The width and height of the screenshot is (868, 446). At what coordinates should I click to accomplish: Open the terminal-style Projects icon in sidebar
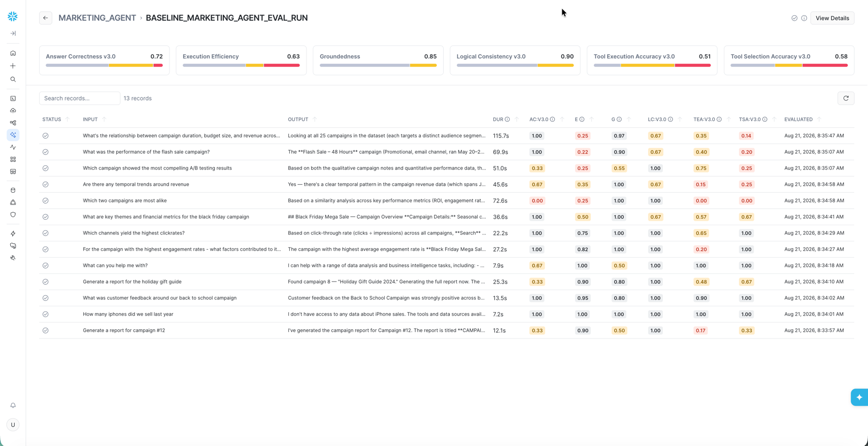(13, 98)
